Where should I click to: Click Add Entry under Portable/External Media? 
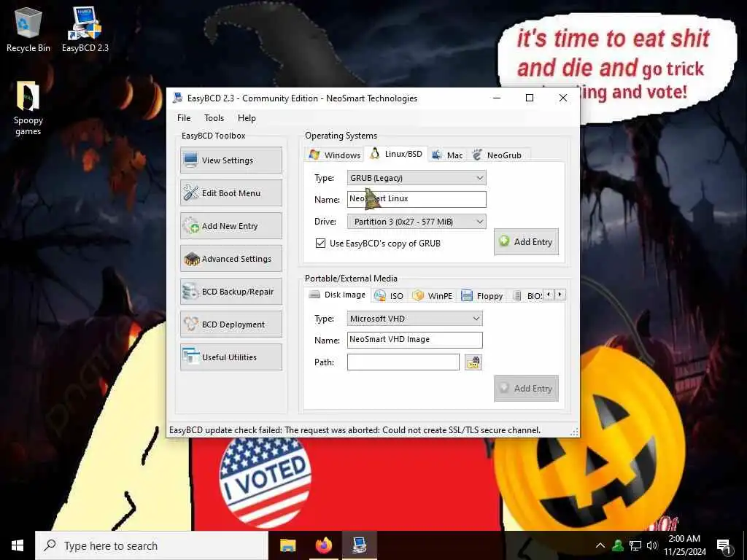tap(526, 389)
